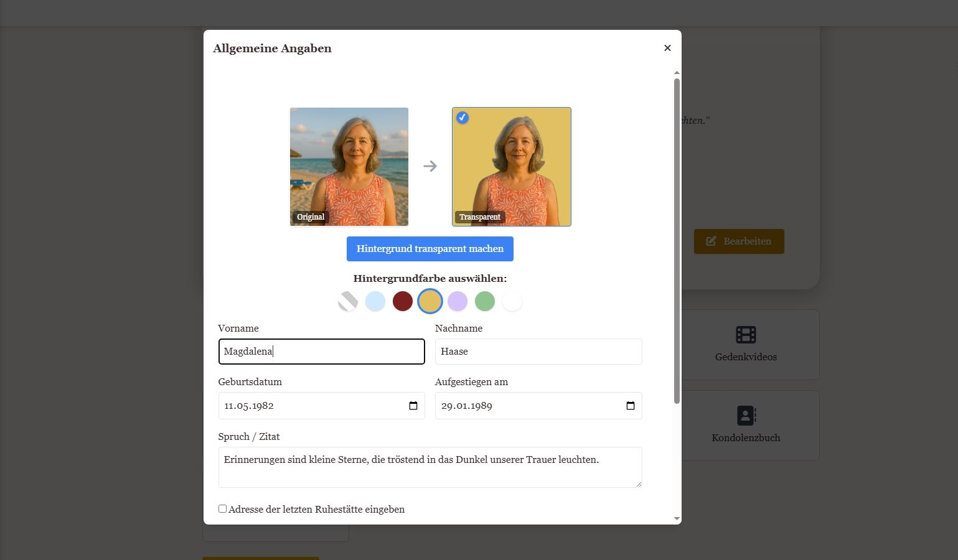958x560 pixels.
Task: Click Hintergrund transparent machen button
Action: pos(430,249)
